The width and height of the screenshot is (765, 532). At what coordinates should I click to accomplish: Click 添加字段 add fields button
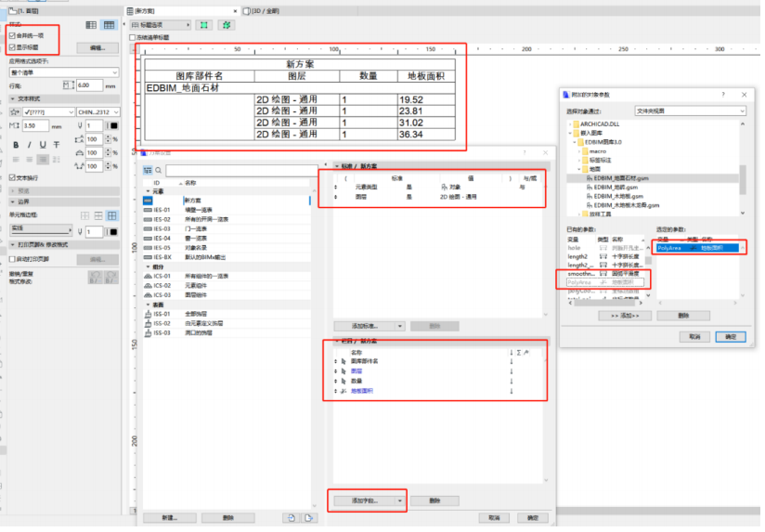coord(365,501)
